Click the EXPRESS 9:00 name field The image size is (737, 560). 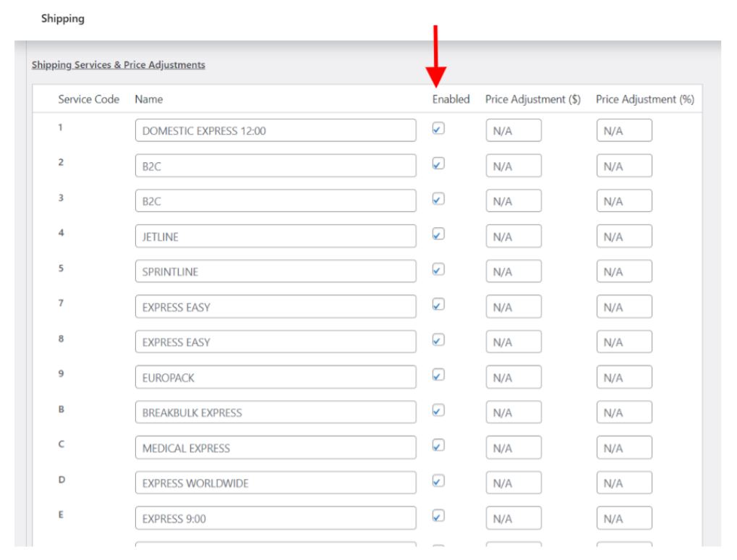coord(276,518)
